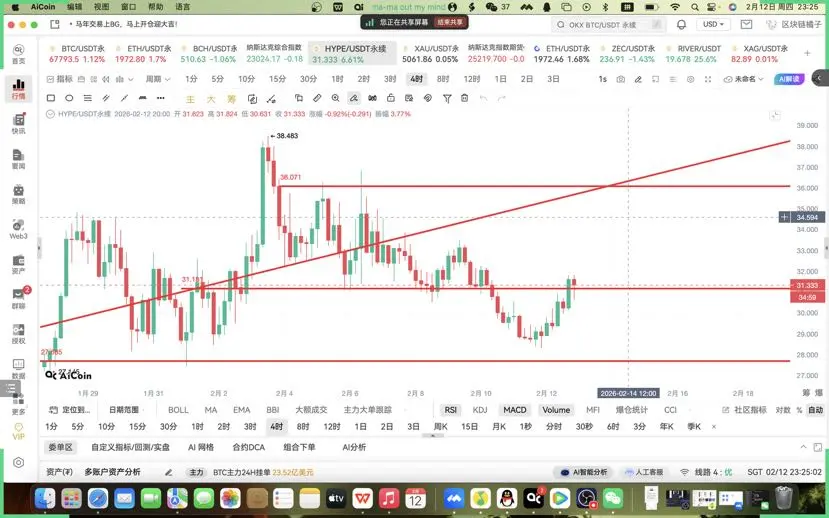This screenshot has width=829, height=518.
Task: Click the fullscreen expand icon
Action: 708,79
